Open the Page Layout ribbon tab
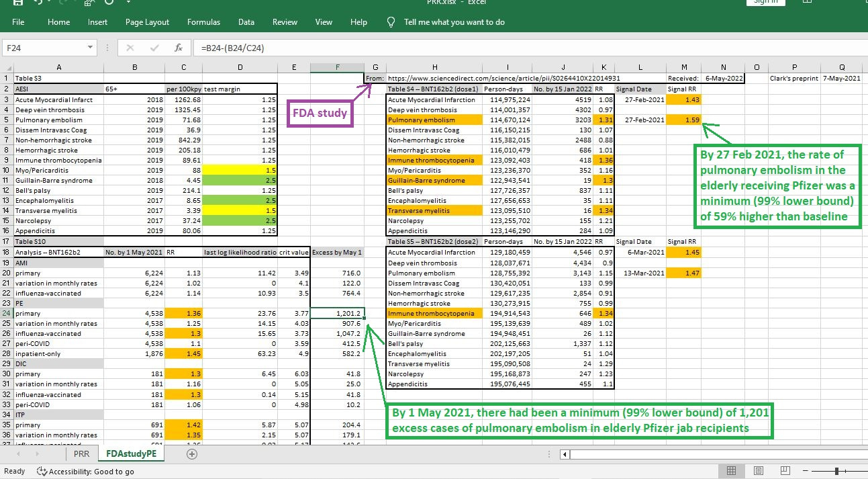The width and height of the screenshot is (868, 479). click(x=147, y=22)
